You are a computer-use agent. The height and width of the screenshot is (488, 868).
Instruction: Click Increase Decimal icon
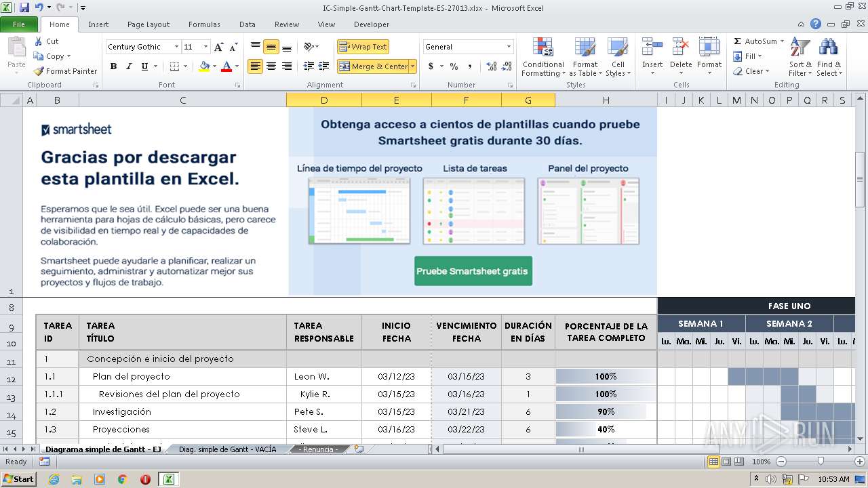coord(492,66)
